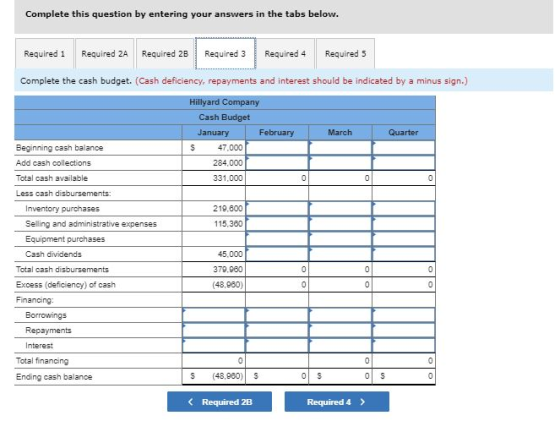Click the Cash Budget table heading
The width and height of the screenshot is (560, 432).
pyautogui.click(x=224, y=117)
